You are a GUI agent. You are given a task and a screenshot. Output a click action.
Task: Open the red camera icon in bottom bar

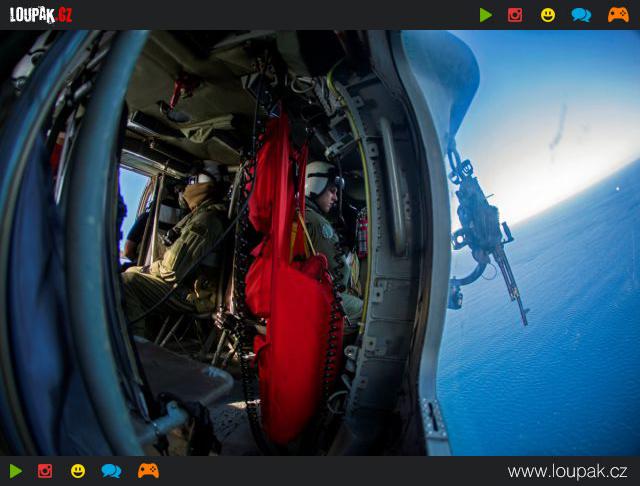(x=45, y=471)
